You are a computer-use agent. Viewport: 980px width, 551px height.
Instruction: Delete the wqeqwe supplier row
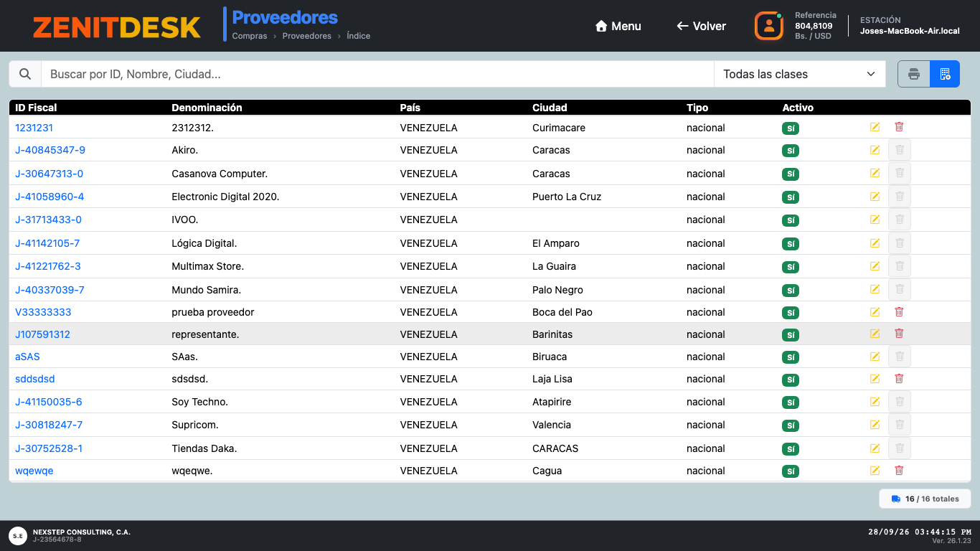[x=899, y=471]
